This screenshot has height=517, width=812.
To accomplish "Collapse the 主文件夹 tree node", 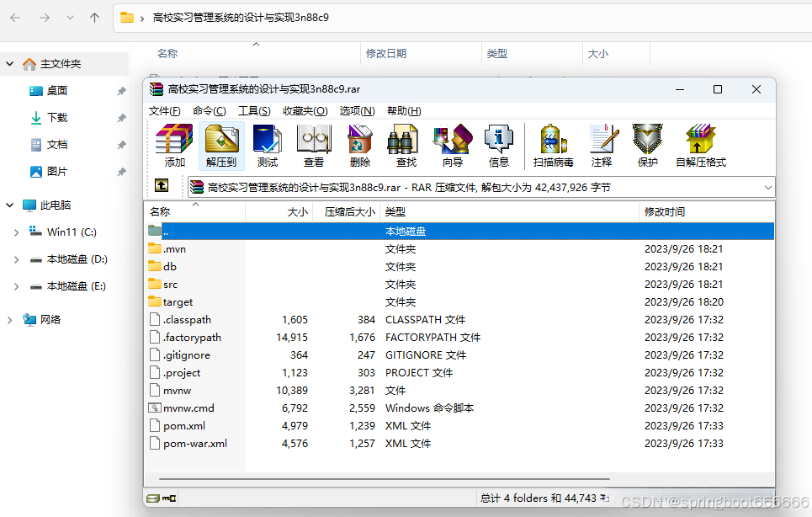I will tap(10, 64).
